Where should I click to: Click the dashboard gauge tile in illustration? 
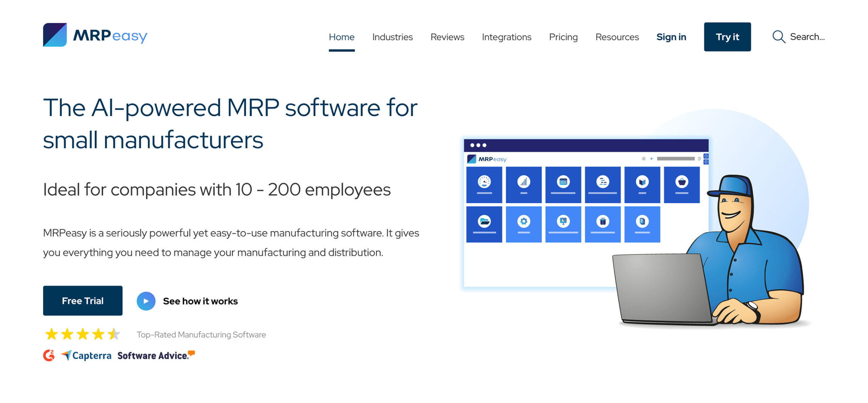pos(484,185)
